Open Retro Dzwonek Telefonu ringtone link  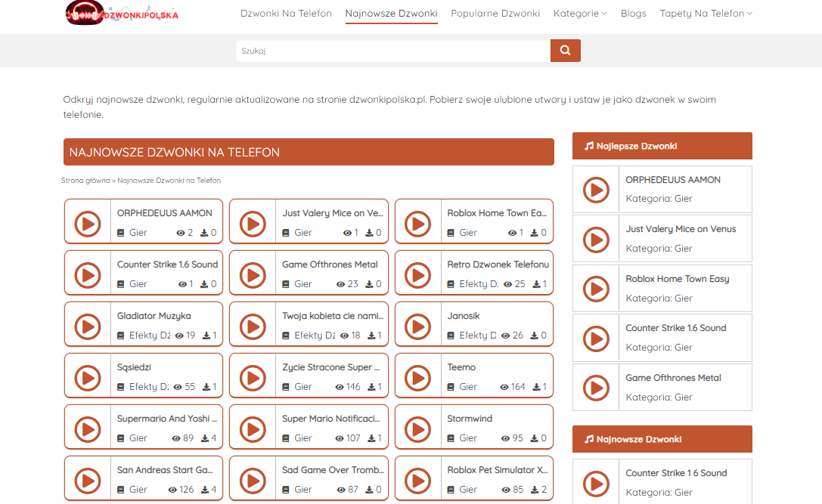tap(498, 264)
